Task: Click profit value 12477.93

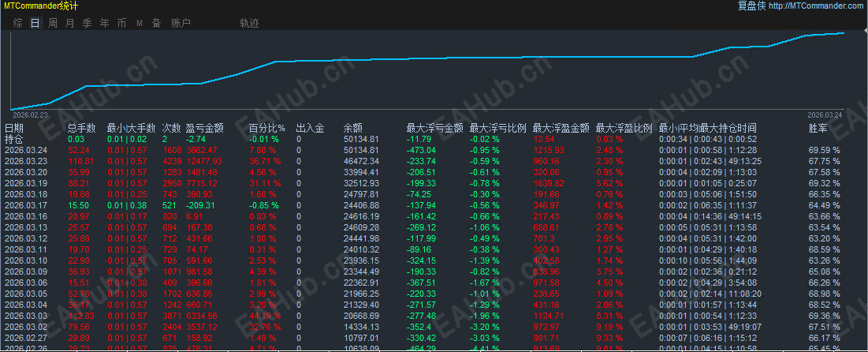Action: pyautogui.click(x=203, y=161)
